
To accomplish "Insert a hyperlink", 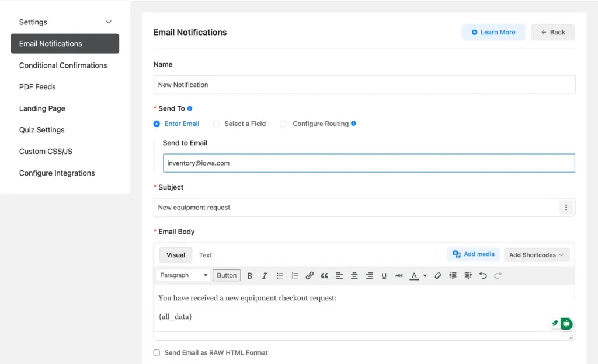I will [x=310, y=275].
